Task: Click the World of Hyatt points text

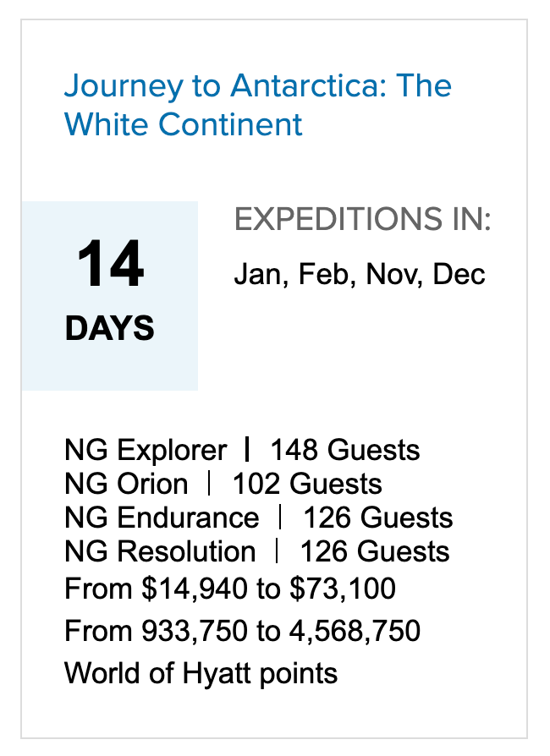Action: [x=201, y=673]
